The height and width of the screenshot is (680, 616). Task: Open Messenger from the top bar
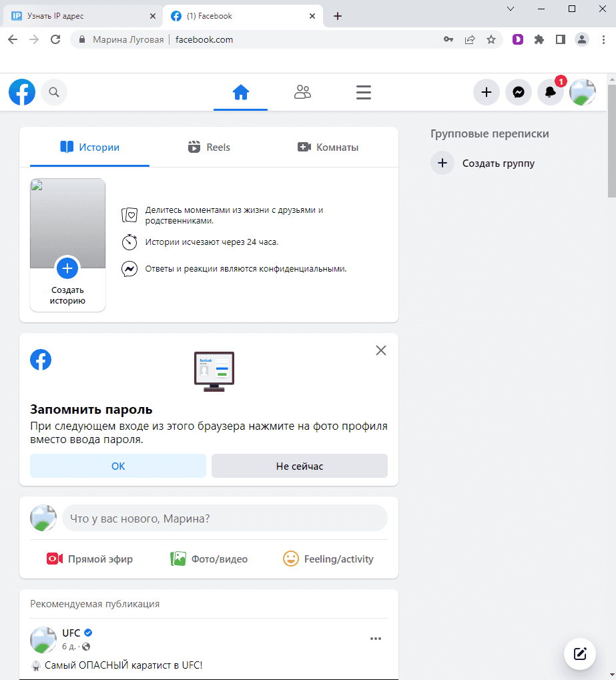click(519, 93)
